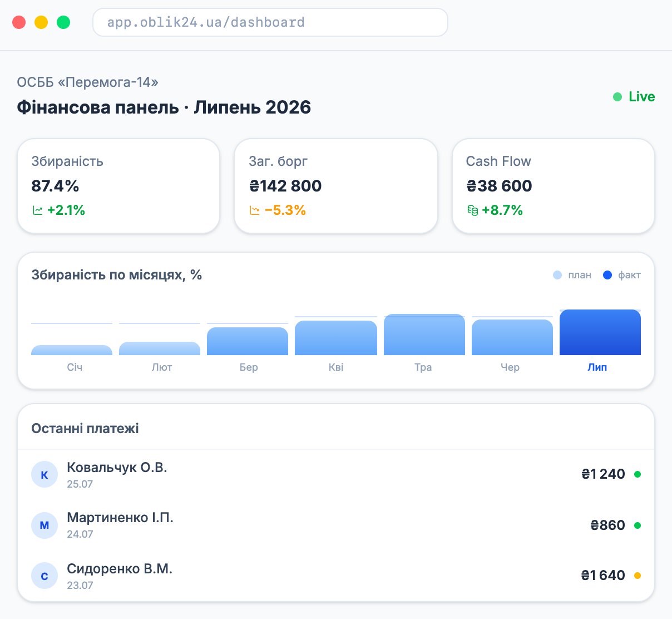Click the Лип month label

tap(597, 367)
